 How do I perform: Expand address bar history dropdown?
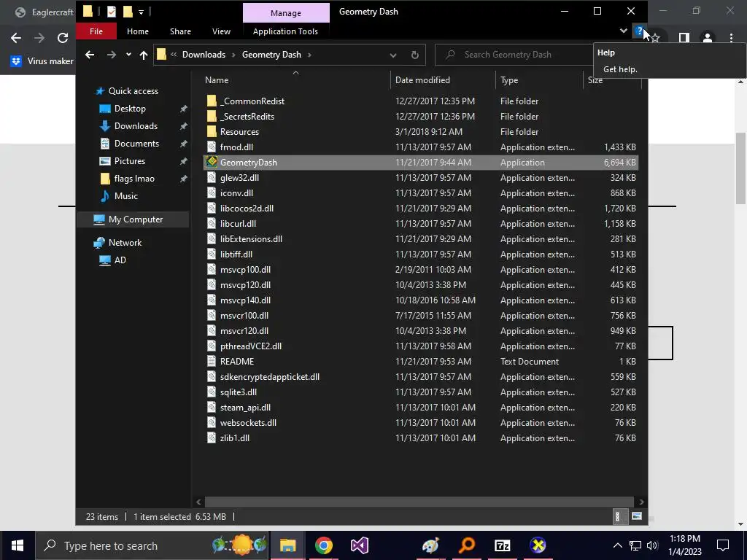(x=393, y=55)
